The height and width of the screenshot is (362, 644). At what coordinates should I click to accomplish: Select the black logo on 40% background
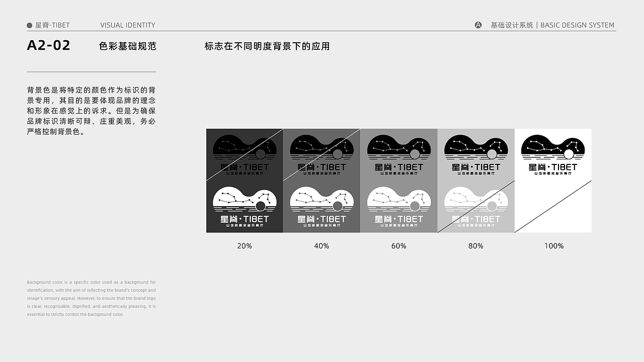321,155
